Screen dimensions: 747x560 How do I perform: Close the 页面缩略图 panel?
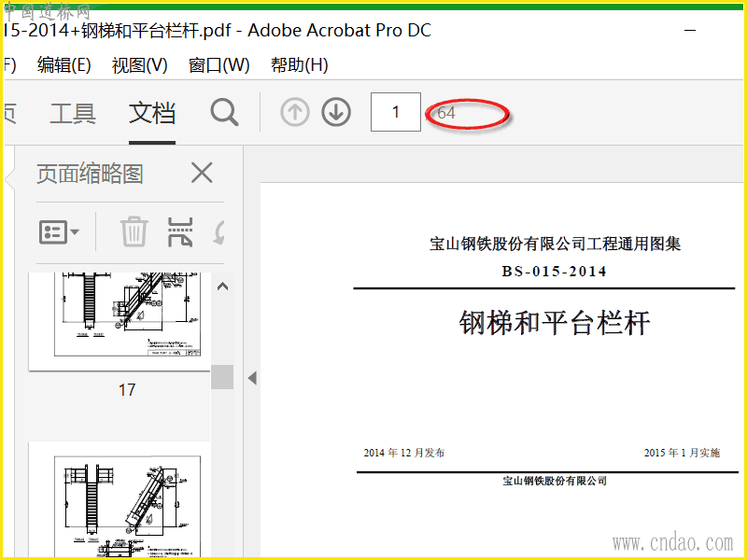pyautogui.click(x=202, y=173)
